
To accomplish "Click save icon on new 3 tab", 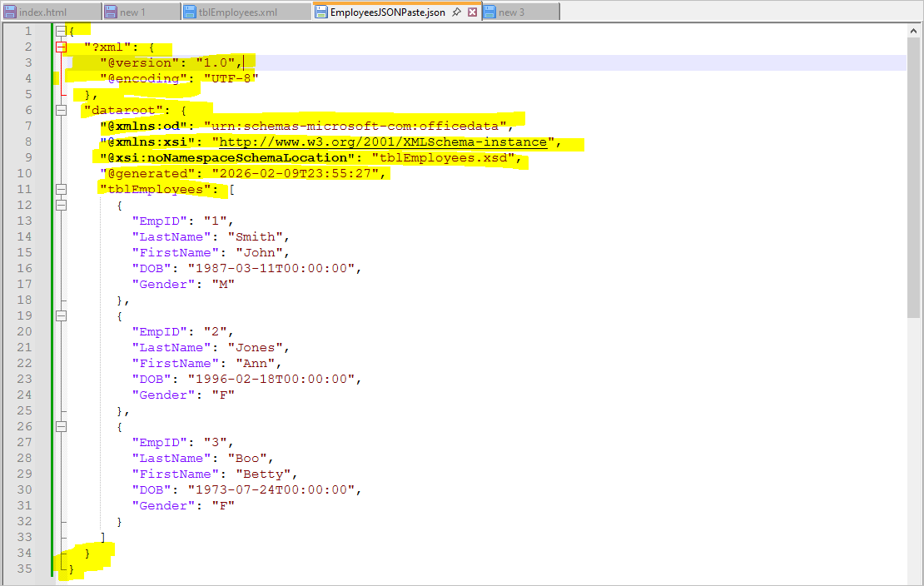I will pyautogui.click(x=489, y=12).
